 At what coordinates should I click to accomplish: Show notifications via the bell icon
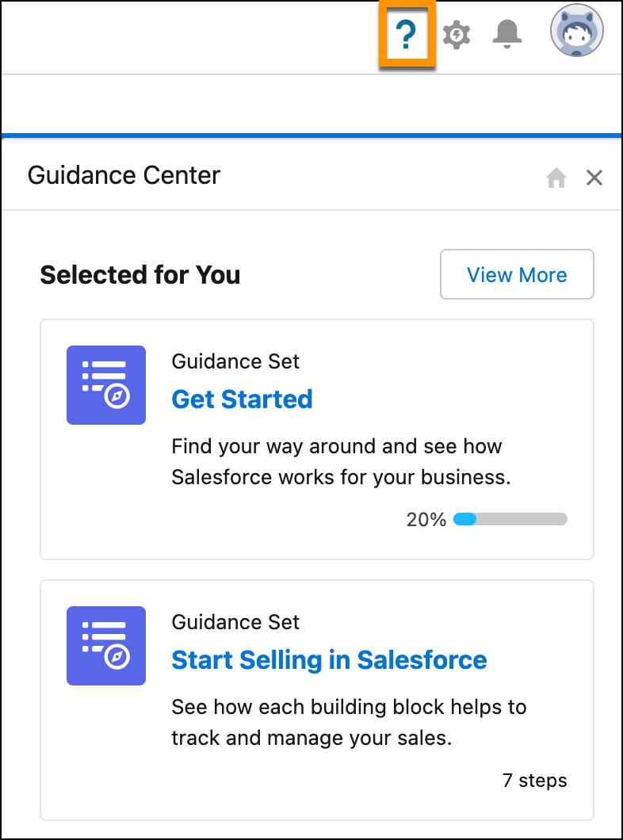tap(506, 34)
